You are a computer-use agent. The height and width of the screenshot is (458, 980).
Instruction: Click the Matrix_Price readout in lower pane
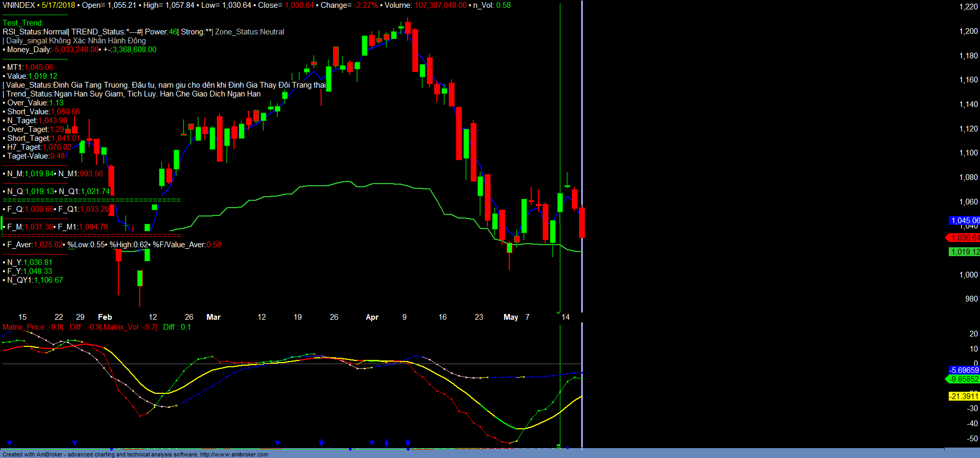pyautogui.click(x=32, y=327)
